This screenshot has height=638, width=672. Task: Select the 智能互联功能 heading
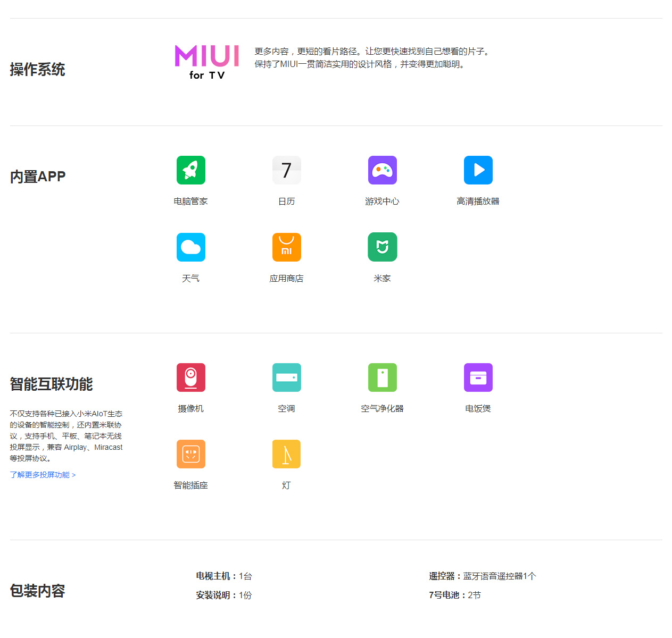coord(51,384)
